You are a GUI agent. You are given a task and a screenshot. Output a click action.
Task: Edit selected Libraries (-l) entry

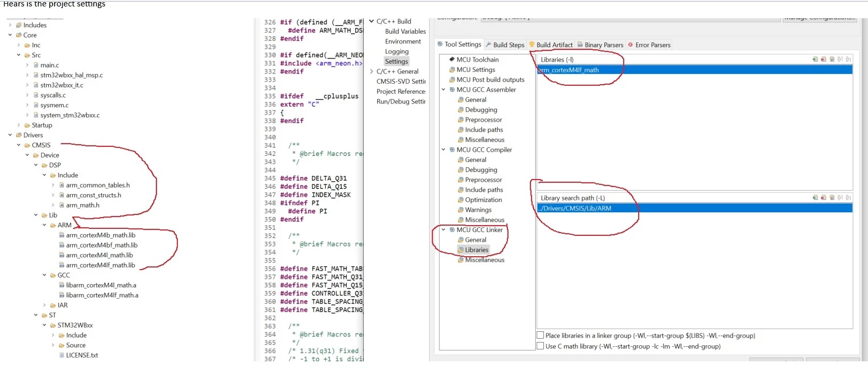click(832, 59)
